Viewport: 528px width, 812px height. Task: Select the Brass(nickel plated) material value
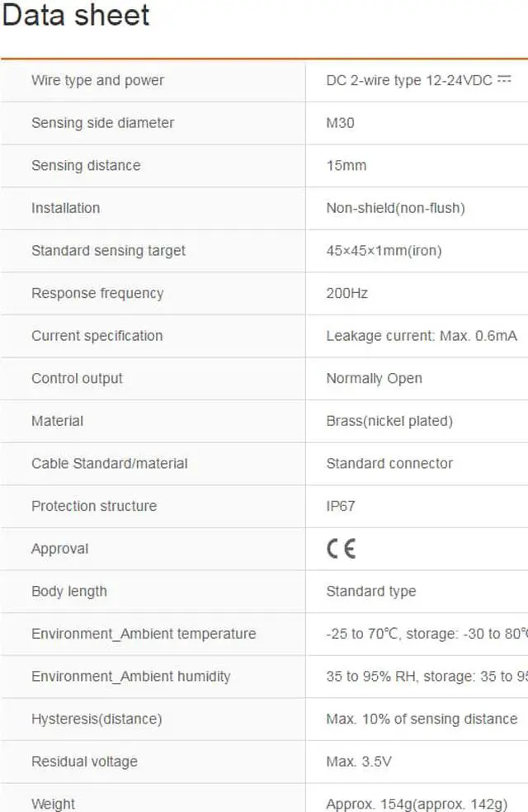coord(389,421)
